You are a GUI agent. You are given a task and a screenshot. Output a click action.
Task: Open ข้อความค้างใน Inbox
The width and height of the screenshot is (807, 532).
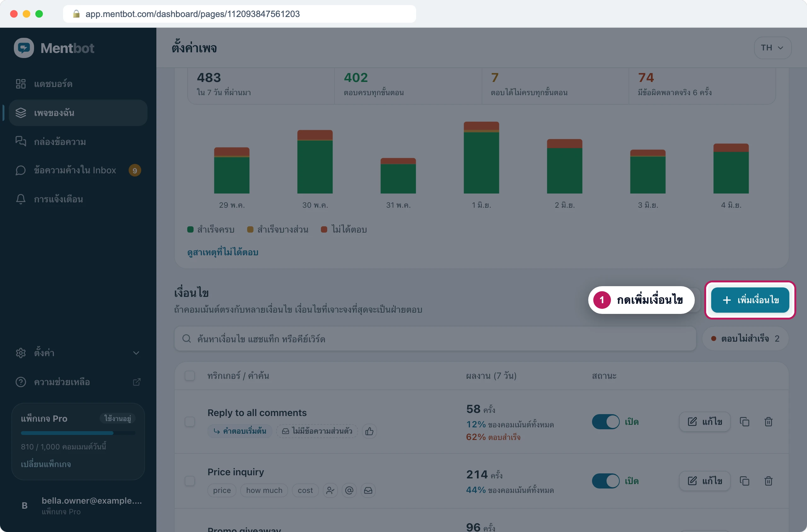point(78,170)
